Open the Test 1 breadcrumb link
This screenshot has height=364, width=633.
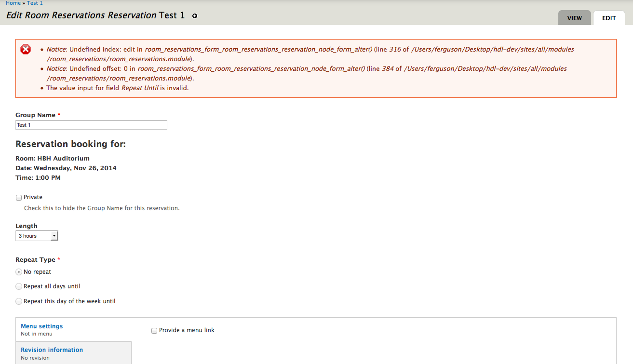coord(35,3)
